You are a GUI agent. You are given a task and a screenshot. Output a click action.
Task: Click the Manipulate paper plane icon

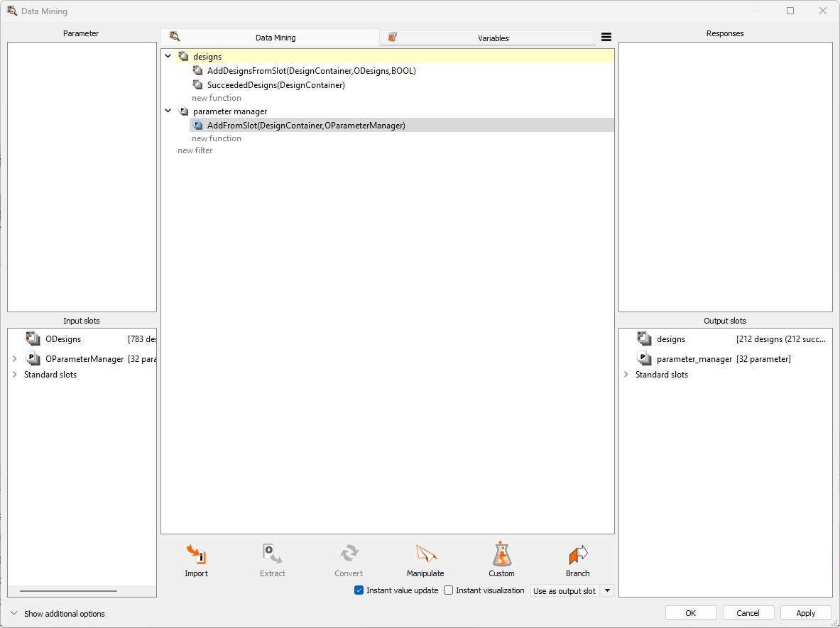tap(425, 554)
